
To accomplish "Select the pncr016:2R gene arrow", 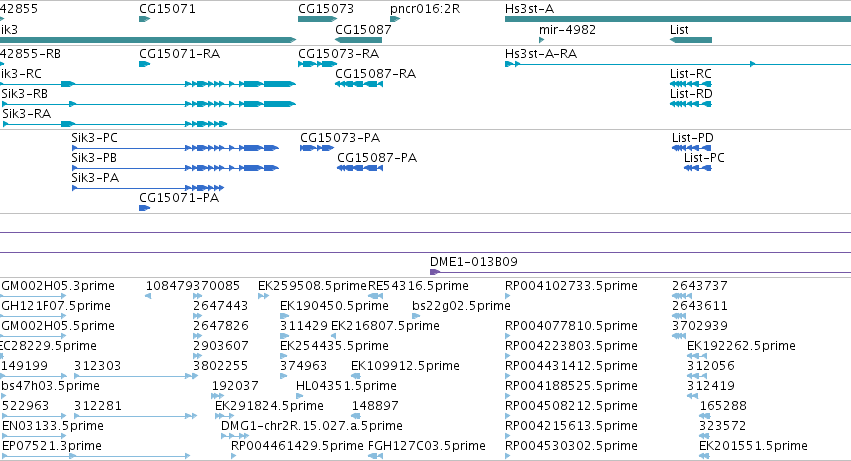I will (x=395, y=19).
